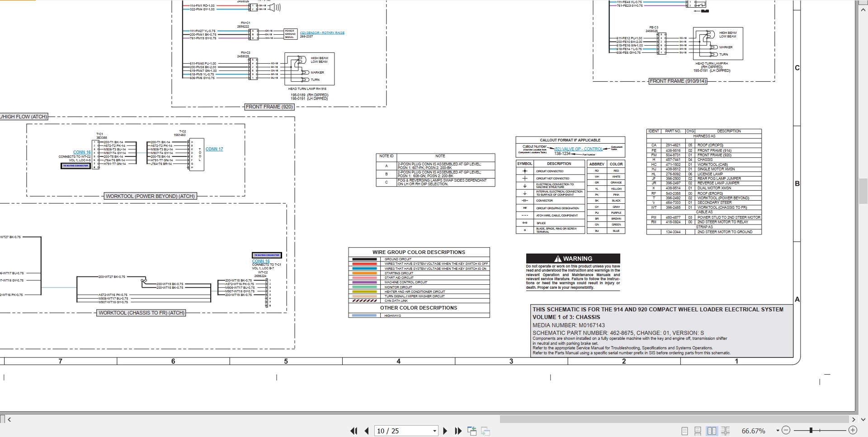This screenshot has width=868, height=437.
Task: Click the HIGHWAYS blue color bar
Action: coord(364,315)
